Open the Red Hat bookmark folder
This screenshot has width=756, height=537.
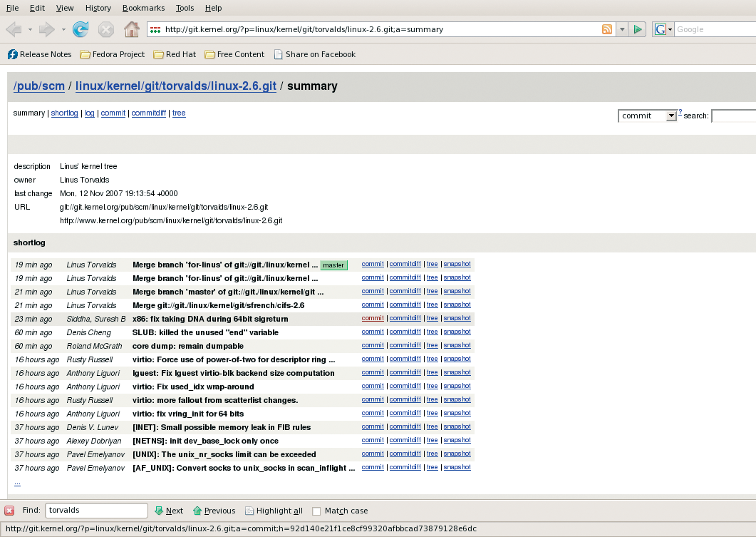coord(175,54)
